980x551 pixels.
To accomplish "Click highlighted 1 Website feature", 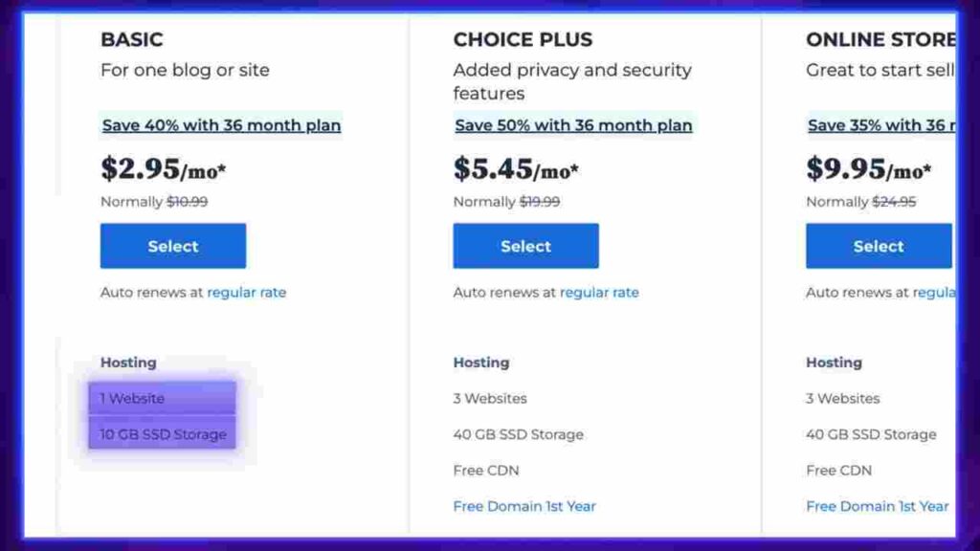I will (x=162, y=398).
